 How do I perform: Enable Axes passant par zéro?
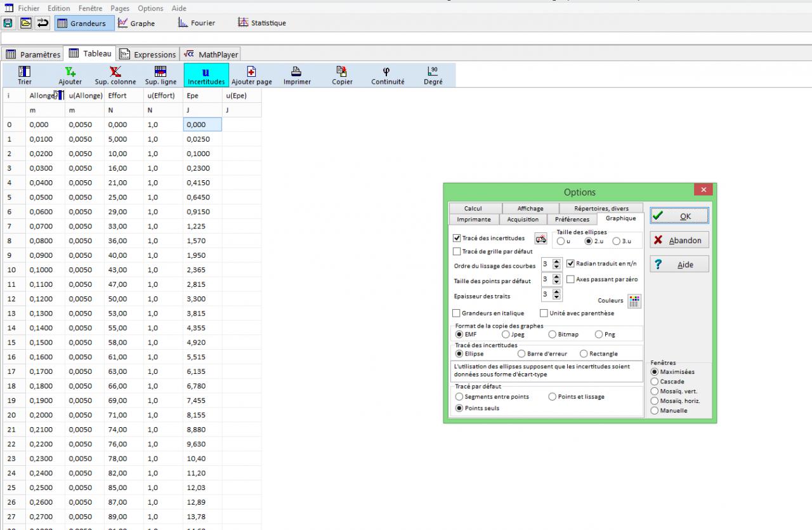[x=570, y=279]
